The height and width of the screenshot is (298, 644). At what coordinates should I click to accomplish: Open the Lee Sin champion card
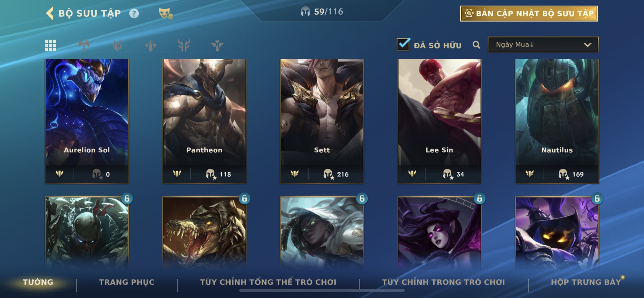click(x=439, y=121)
